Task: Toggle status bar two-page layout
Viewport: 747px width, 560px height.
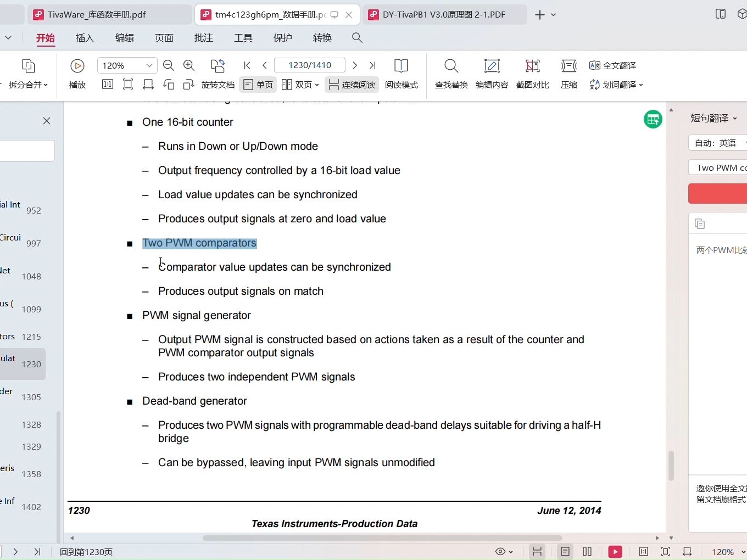Action: tap(587, 552)
